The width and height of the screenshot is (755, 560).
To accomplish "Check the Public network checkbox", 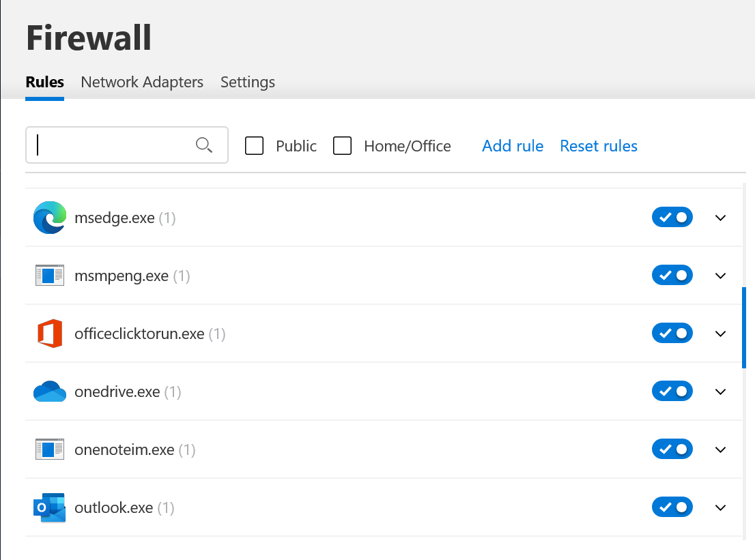I will [x=254, y=145].
